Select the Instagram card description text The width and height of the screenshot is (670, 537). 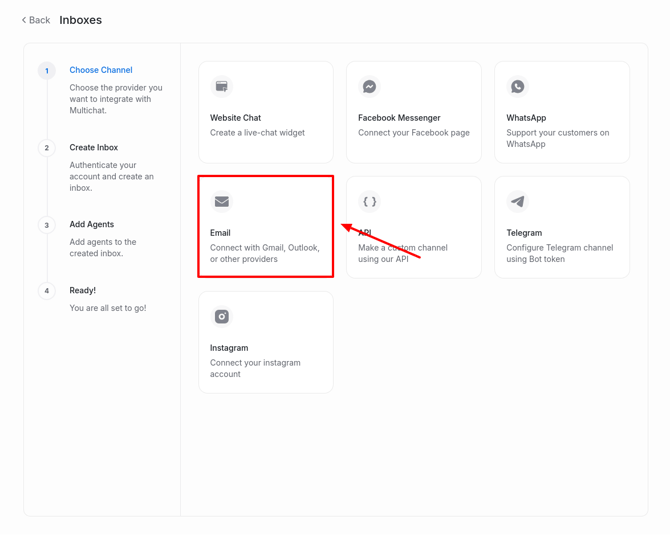(x=255, y=368)
